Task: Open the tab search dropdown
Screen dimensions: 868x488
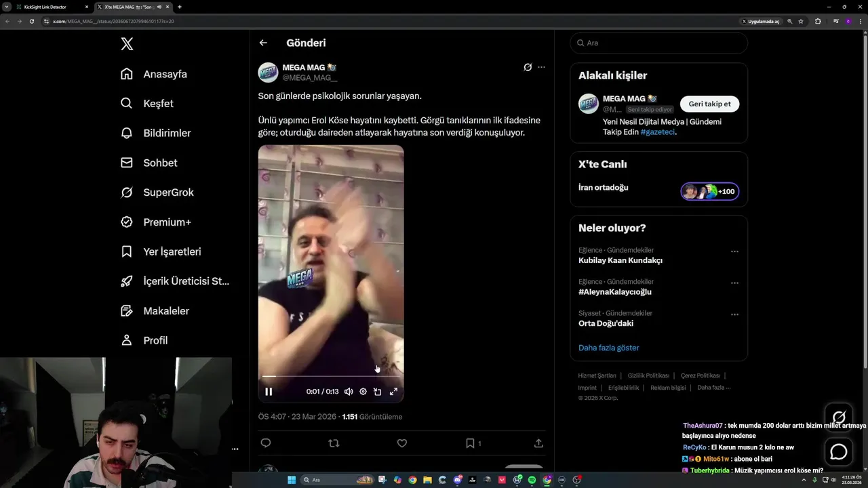Action: (7, 7)
